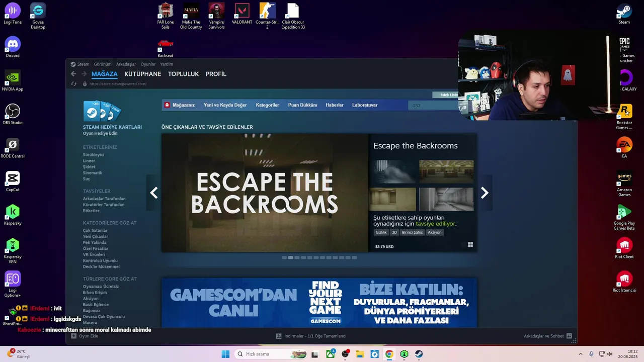Open Google Chrome from the taskbar
This screenshot has height=362, width=644.
tap(389, 354)
